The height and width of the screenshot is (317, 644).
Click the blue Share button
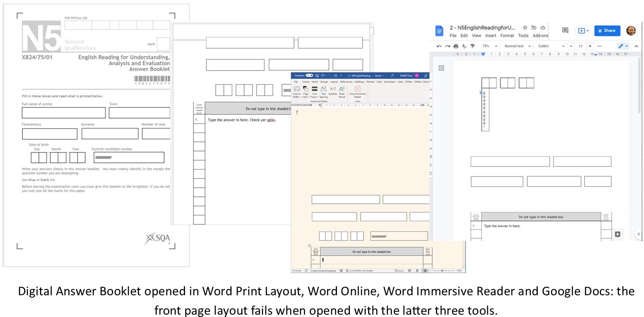[x=607, y=31]
